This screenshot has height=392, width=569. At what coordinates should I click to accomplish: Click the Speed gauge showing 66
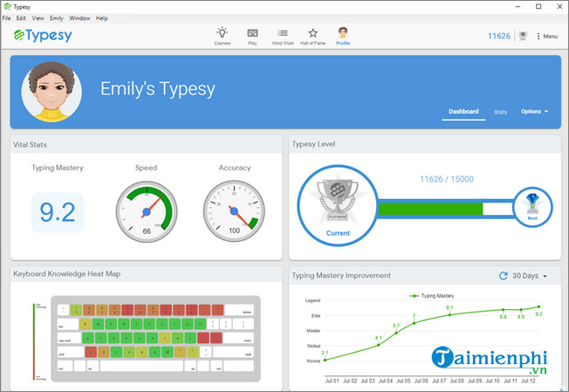click(x=147, y=211)
